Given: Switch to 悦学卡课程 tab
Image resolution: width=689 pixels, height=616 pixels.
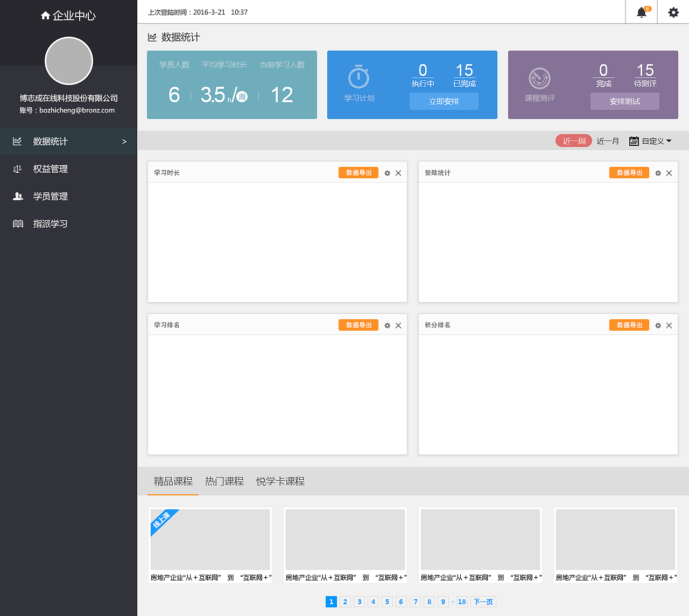Looking at the screenshot, I should [280, 481].
